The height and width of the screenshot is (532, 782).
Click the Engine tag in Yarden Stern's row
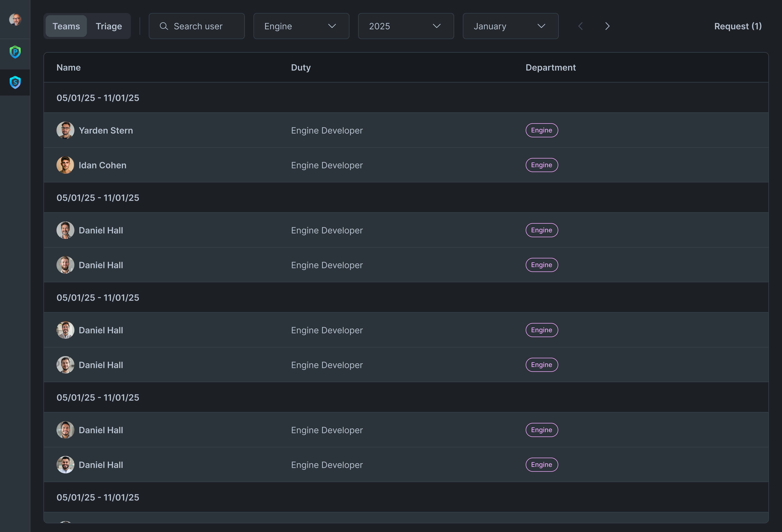click(542, 130)
